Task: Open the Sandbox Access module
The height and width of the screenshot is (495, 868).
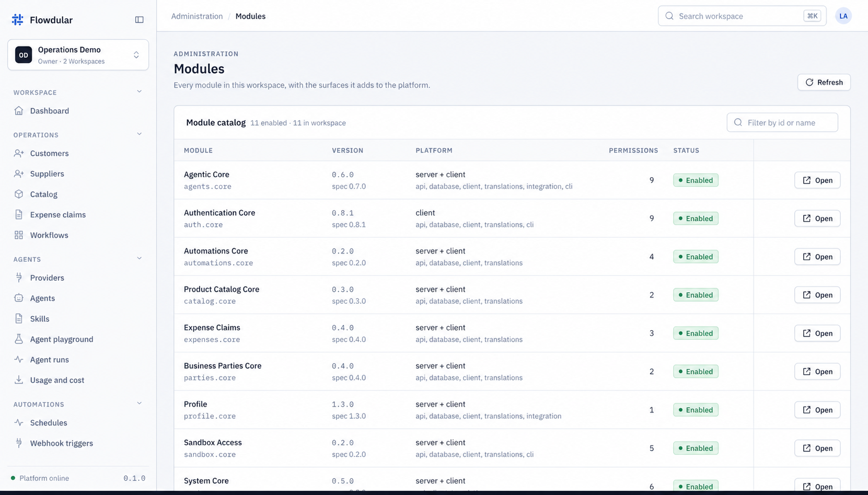Action: (x=817, y=448)
